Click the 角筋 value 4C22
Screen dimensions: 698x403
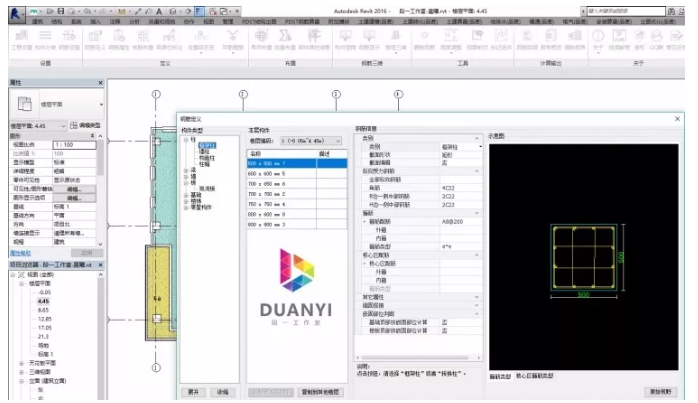(x=448, y=188)
